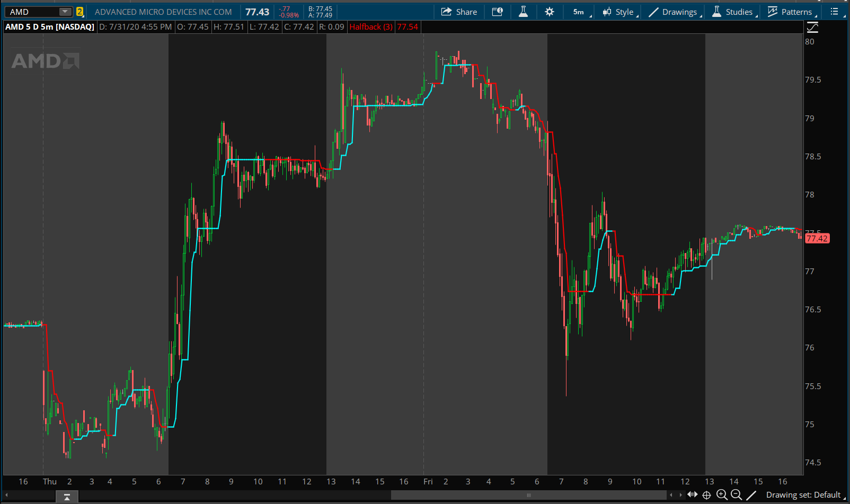Click the H: 77.51 high value
This screenshot has height=504, width=850.
229,26
